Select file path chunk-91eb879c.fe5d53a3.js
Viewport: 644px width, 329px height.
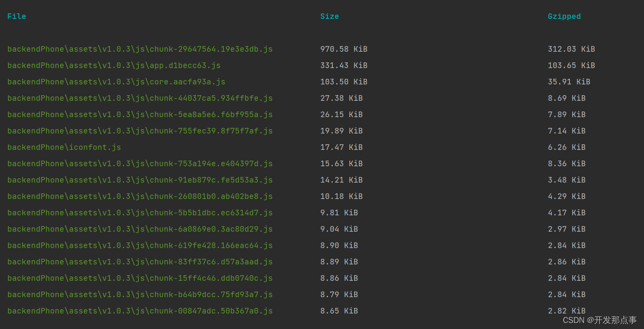click(x=140, y=180)
